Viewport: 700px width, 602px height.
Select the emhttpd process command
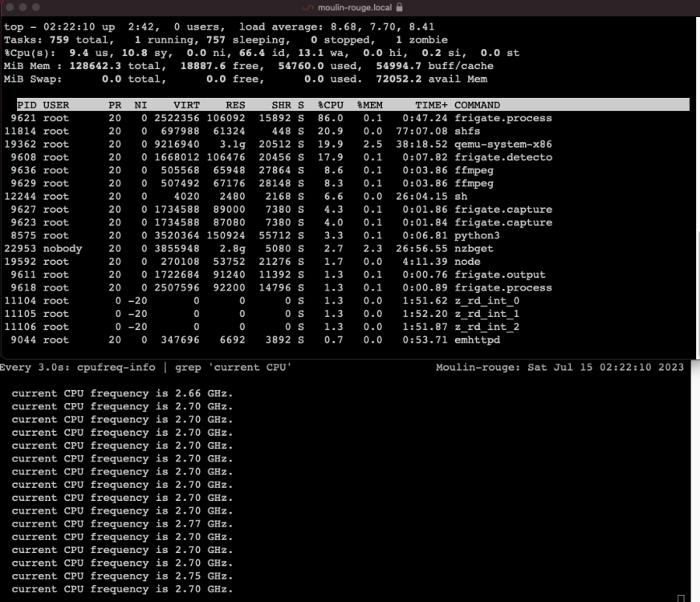pos(477,340)
